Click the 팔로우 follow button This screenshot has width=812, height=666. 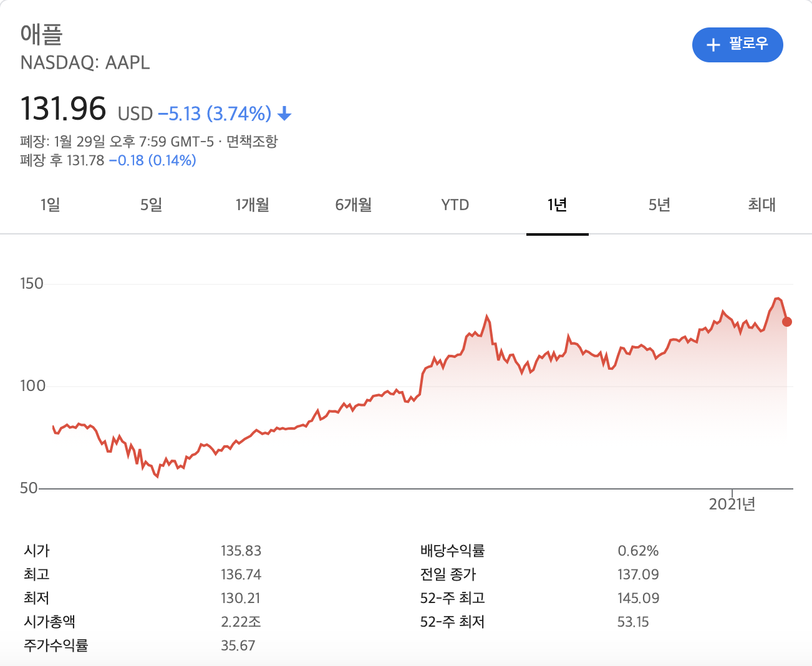pos(737,45)
